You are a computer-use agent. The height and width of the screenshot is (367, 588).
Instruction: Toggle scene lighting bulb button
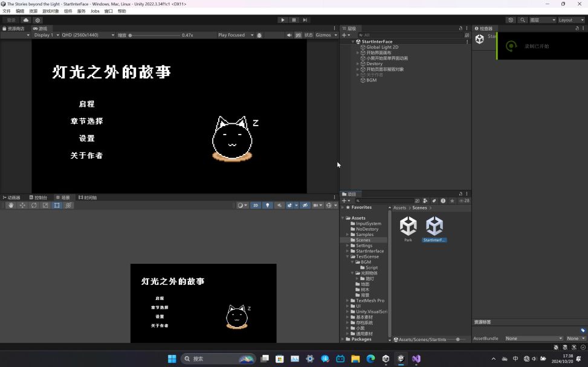268,205
